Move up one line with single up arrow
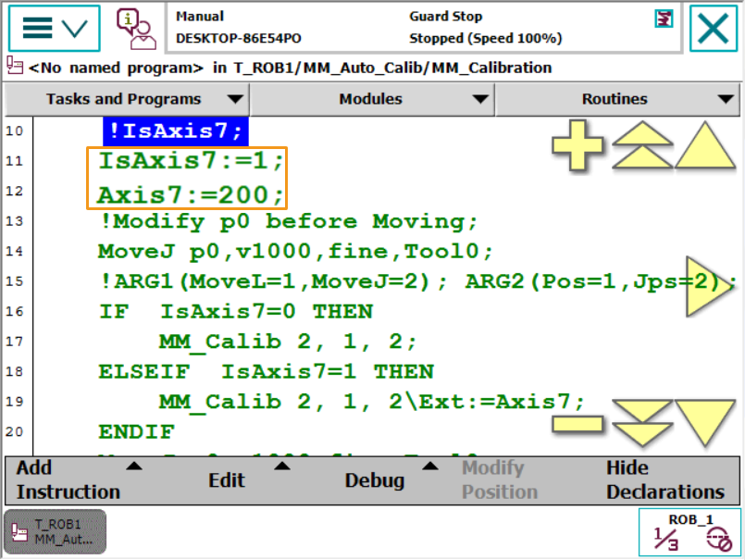 [705, 145]
